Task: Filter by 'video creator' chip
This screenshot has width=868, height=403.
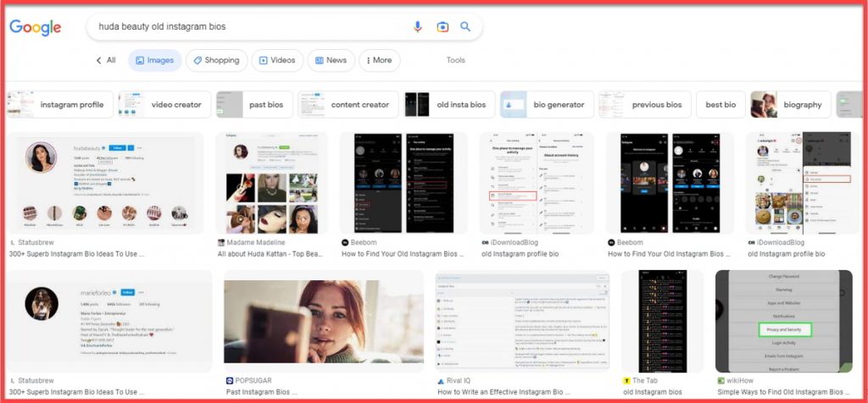Action: (164, 104)
